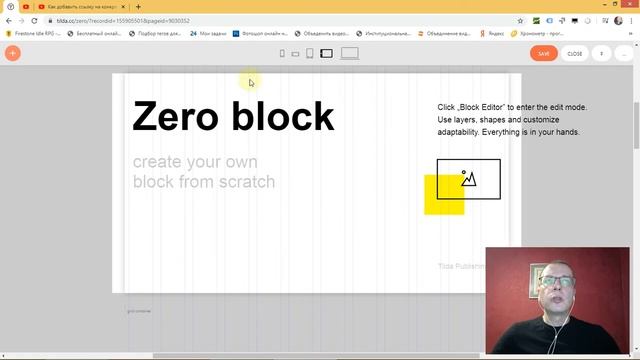Select the faded 'Tilda Publishing' text

click(x=461, y=266)
